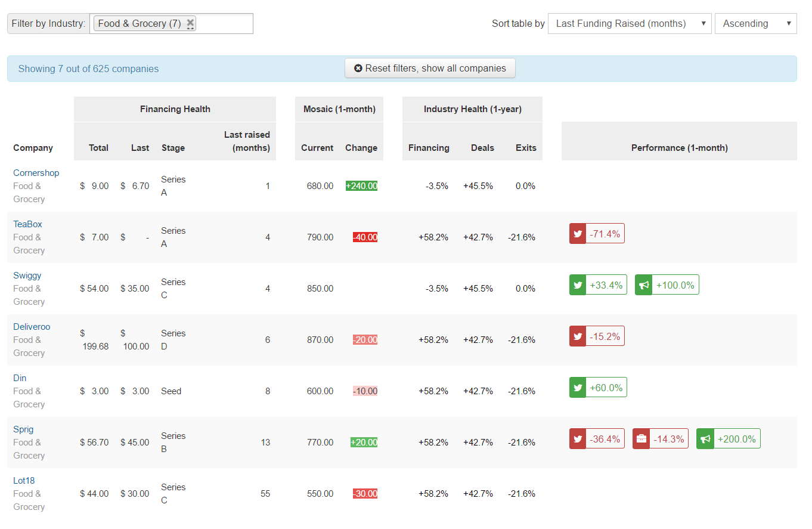The height and width of the screenshot is (529, 812).
Task: Click Deliveroo's Twitter performance icon
Action: pos(578,336)
